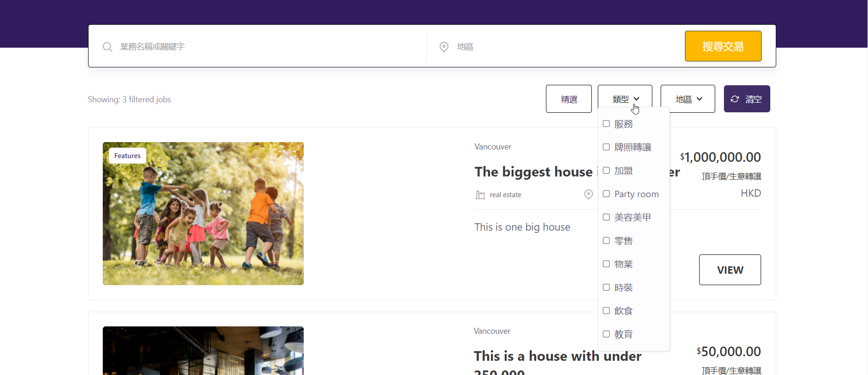Enable the Party room filter checkbox
The image size is (868, 375).
(x=606, y=194)
